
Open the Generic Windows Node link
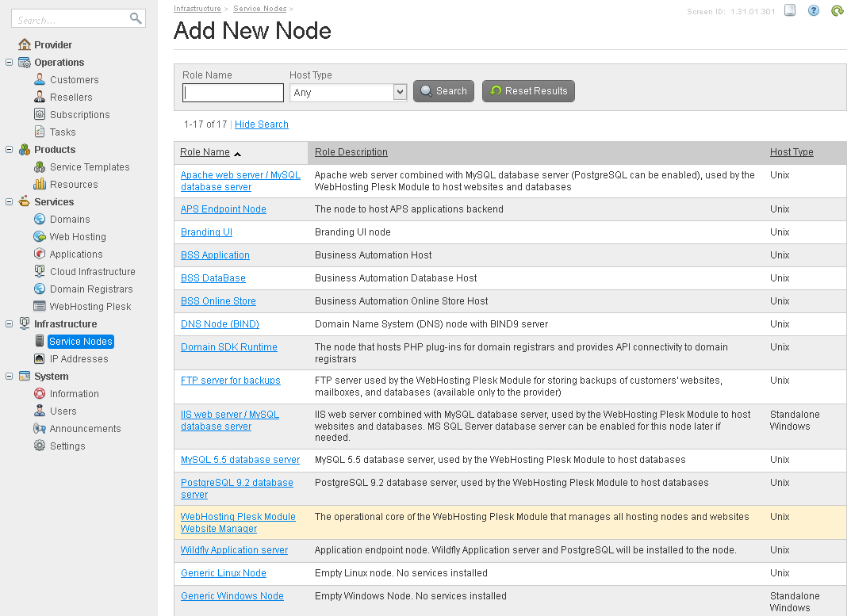(x=232, y=596)
